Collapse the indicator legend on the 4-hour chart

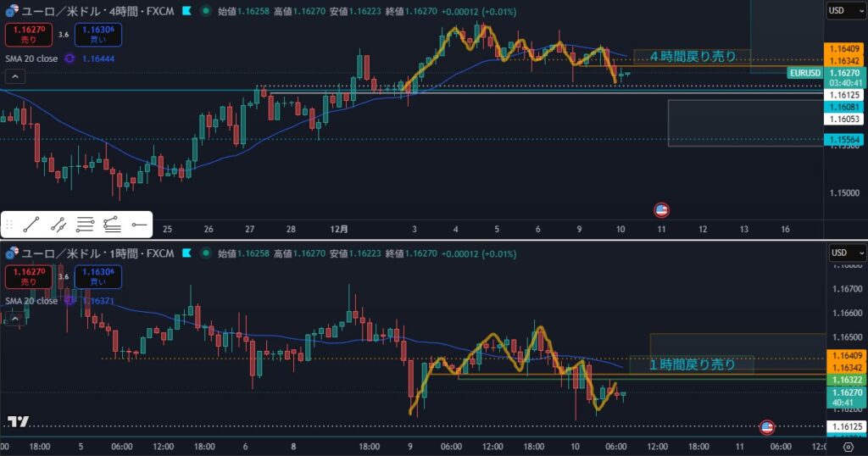click(14, 76)
